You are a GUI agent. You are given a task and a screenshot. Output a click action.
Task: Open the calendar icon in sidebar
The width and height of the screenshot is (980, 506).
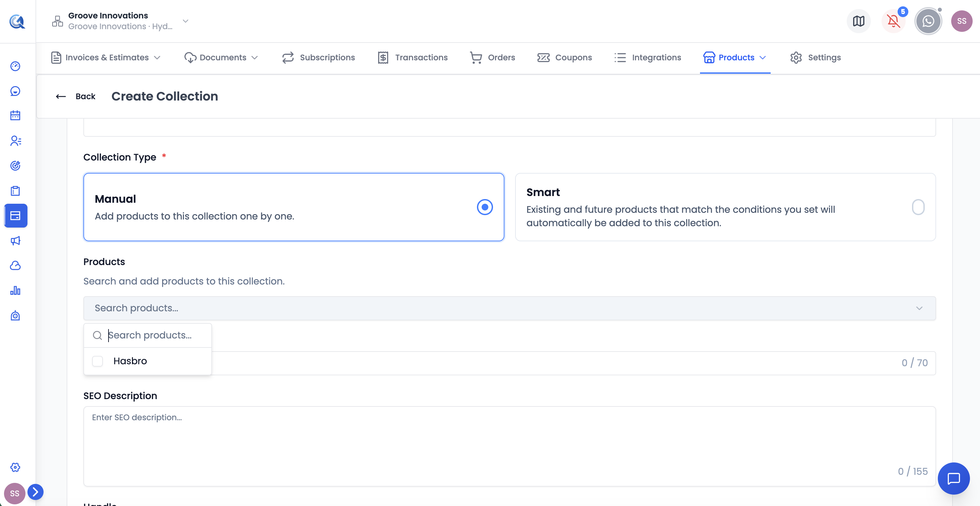click(15, 116)
